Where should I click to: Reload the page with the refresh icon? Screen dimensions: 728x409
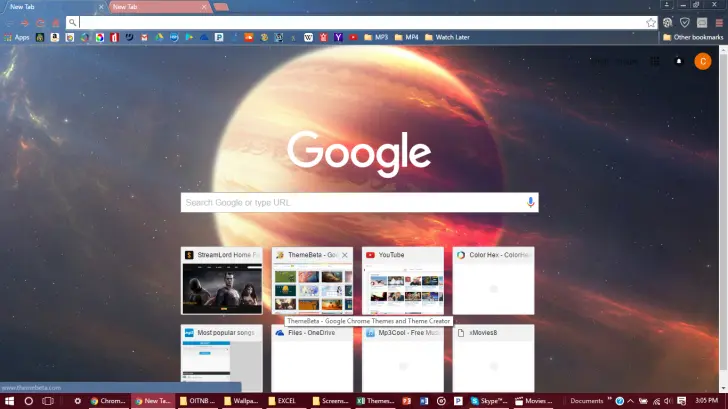click(40, 23)
